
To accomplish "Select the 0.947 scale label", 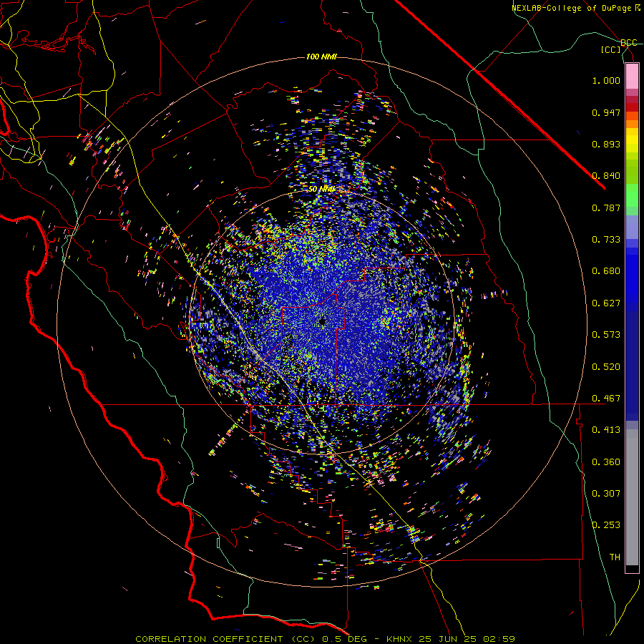I will (x=606, y=112).
